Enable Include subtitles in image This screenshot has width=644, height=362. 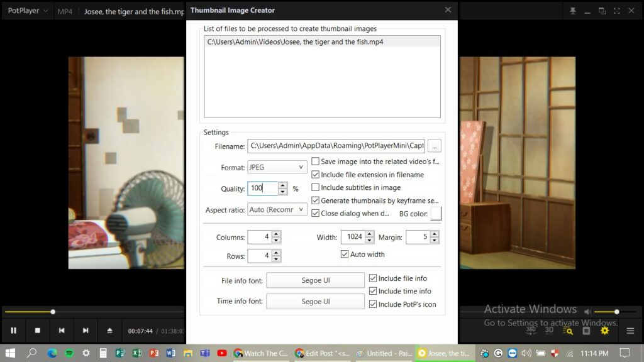coord(316,187)
